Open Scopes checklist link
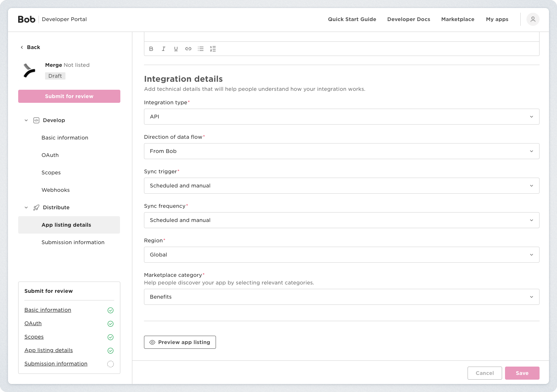Viewport: 557px width, 392px height. [34, 337]
